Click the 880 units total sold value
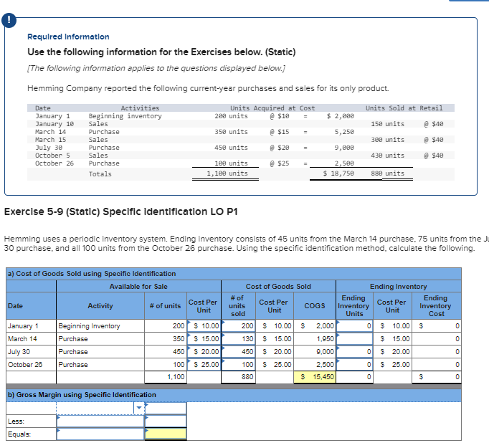The image size is (489, 448). [x=387, y=173]
